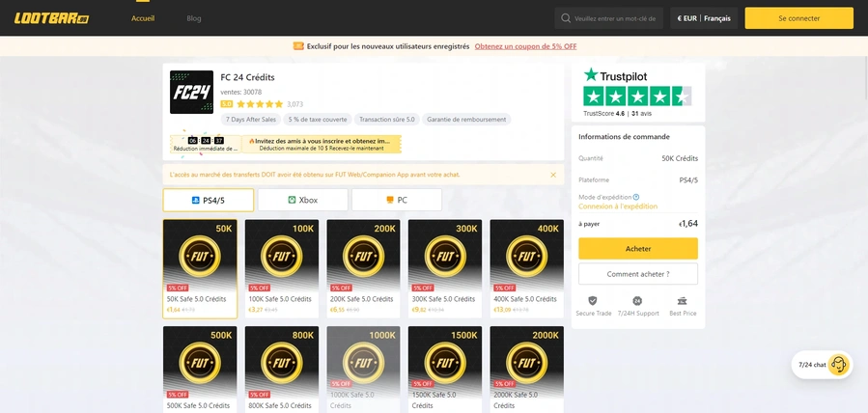Click the ventes: 30078 text

pos(240,92)
